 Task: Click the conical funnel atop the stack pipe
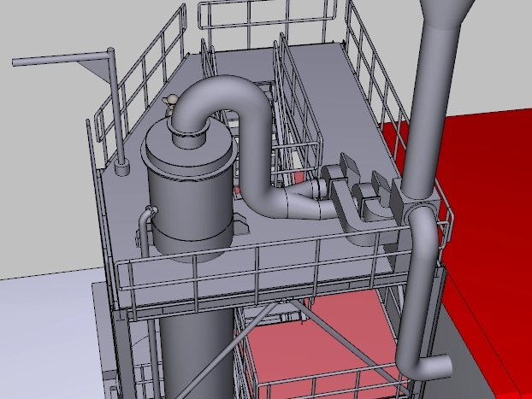coord(446,12)
